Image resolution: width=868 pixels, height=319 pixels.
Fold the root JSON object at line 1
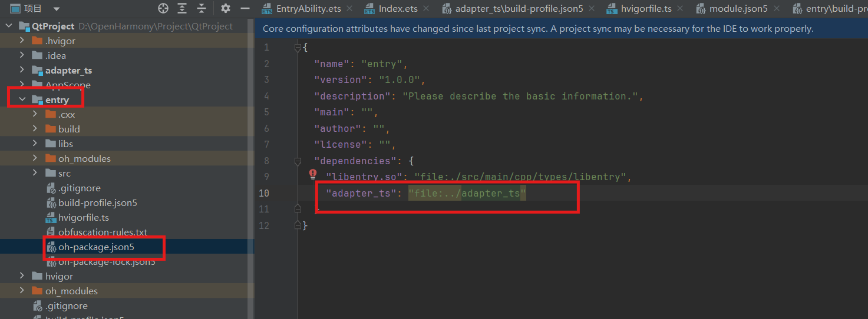tap(298, 48)
